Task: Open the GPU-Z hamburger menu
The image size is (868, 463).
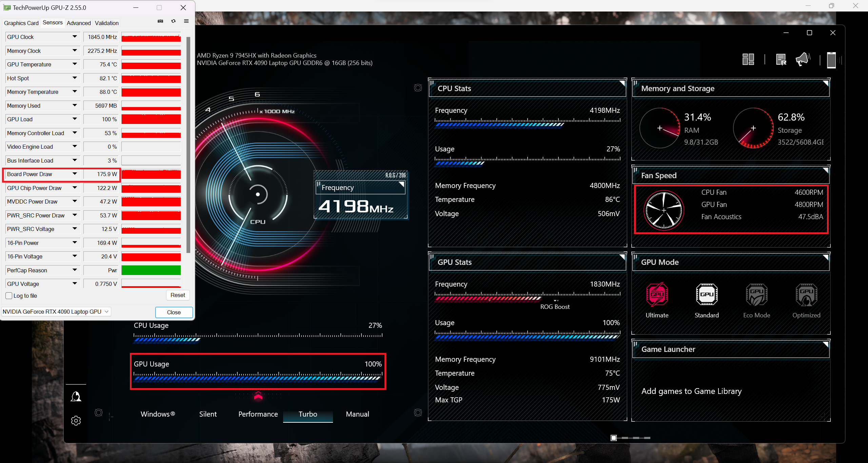Action: pyautogui.click(x=186, y=21)
